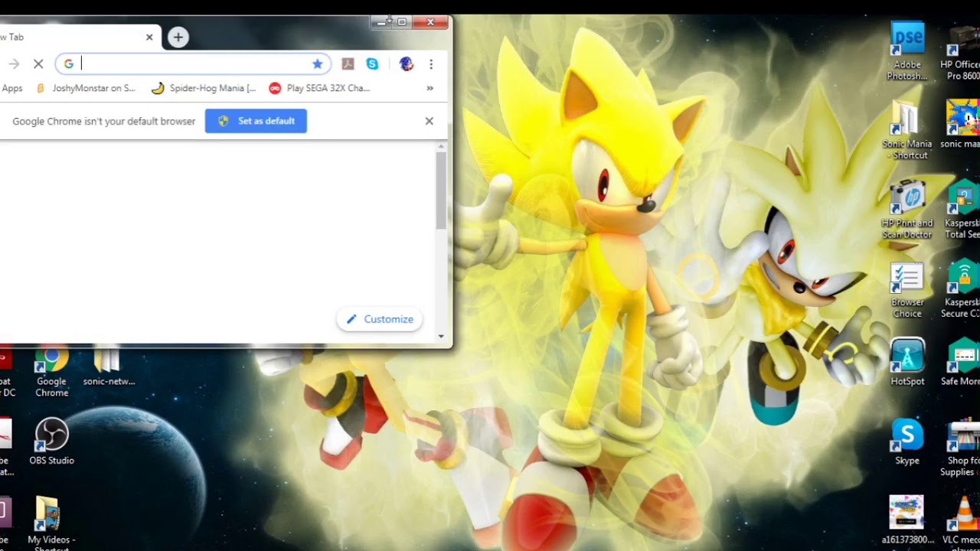Select the Kaspersky Total Security icon
Screen dimensions: 980x551
(x=963, y=210)
